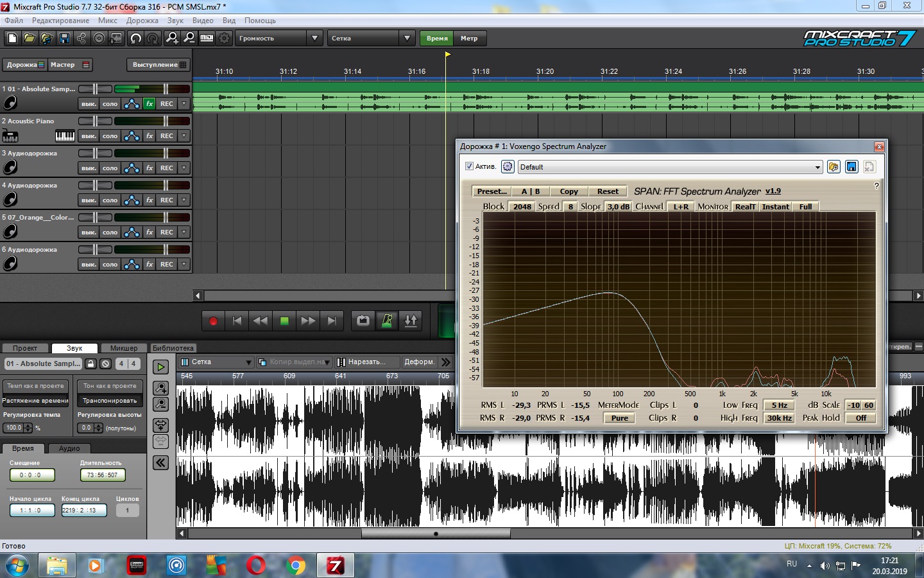Arm REC on track 3 Аудиодорожка
This screenshot has height=578, width=924.
[167, 168]
